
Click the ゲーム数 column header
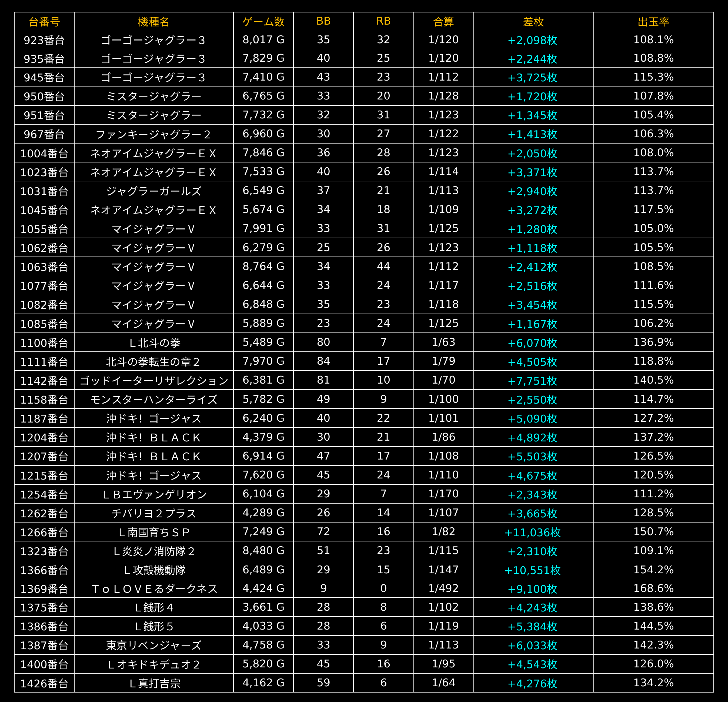(263, 22)
